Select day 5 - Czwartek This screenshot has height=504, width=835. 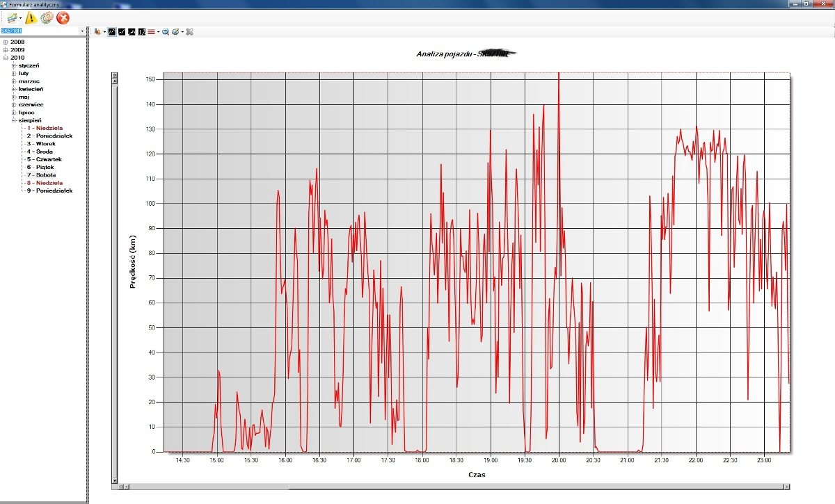coord(44,159)
